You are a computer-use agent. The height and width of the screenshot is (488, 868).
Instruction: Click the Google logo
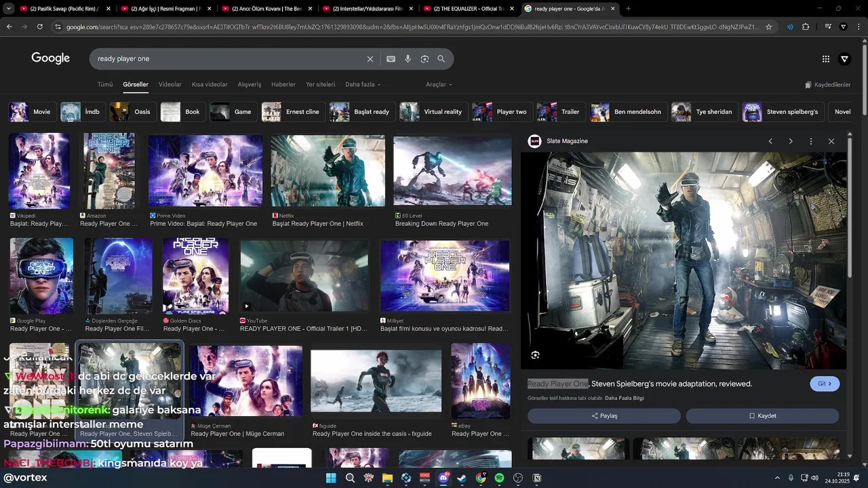pyautogui.click(x=51, y=58)
